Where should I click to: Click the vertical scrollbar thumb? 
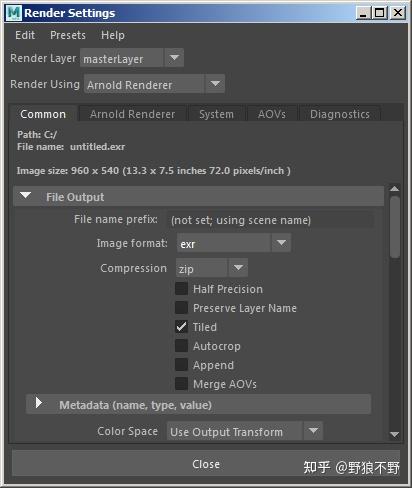pyautogui.click(x=395, y=227)
